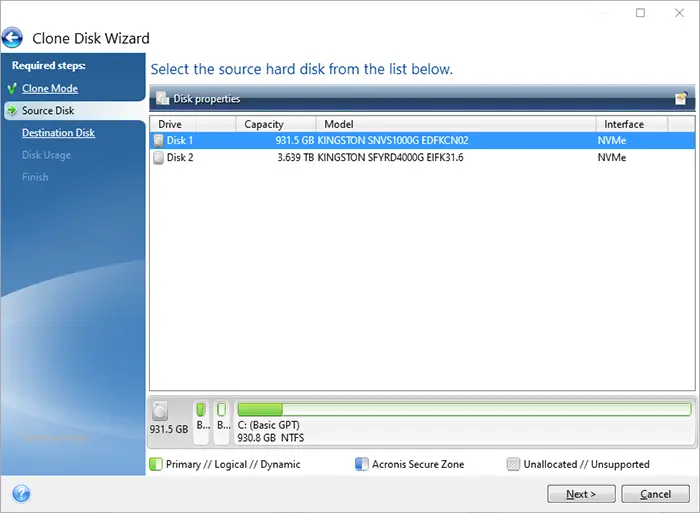This screenshot has height=513, width=700.
Task: Sort by the Model column header
Action: pos(456,124)
